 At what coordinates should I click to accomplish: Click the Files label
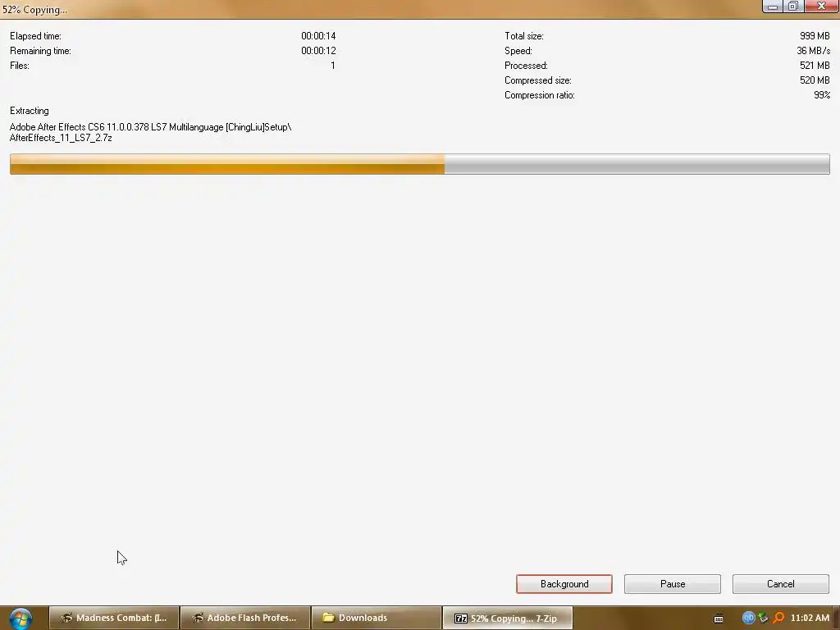point(20,66)
